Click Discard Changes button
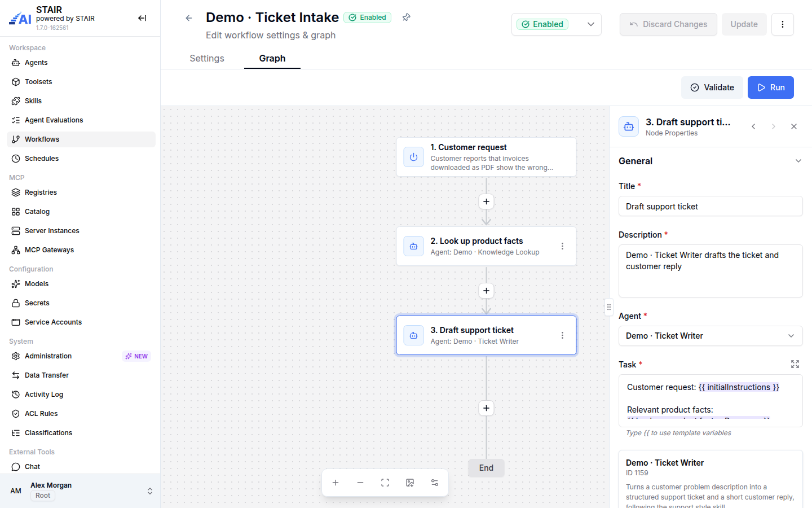The width and height of the screenshot is (812, 508). [668, 24]
